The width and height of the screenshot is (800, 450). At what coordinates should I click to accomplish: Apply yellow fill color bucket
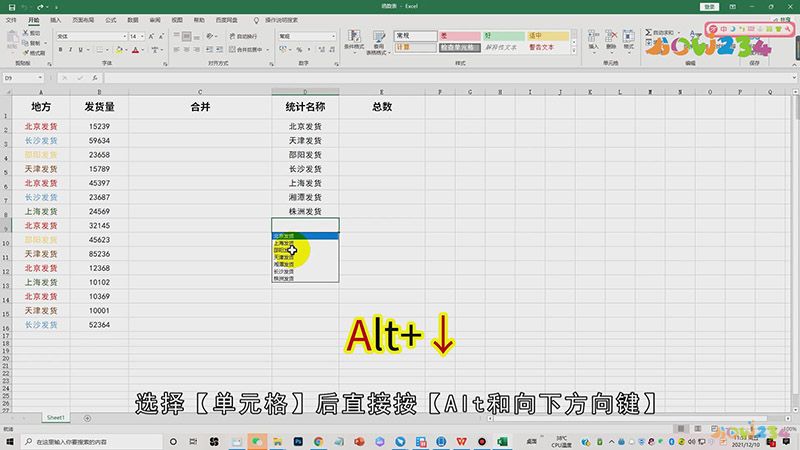119,50
